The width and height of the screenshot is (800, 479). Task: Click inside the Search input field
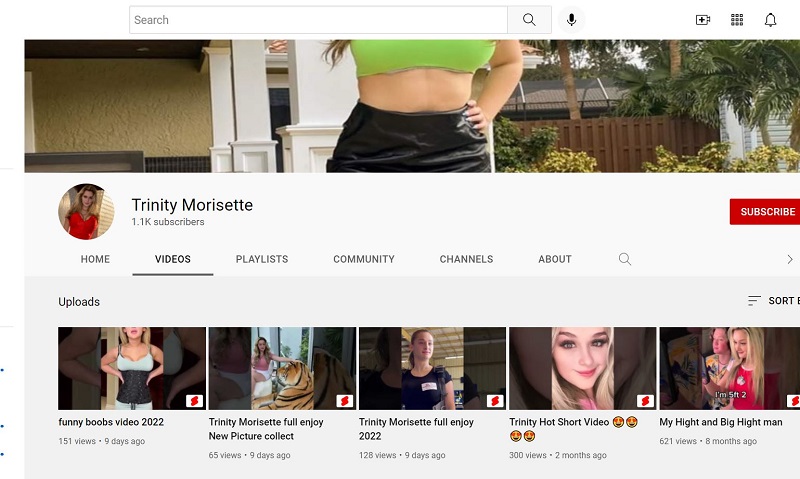click(x=318, y=20)
